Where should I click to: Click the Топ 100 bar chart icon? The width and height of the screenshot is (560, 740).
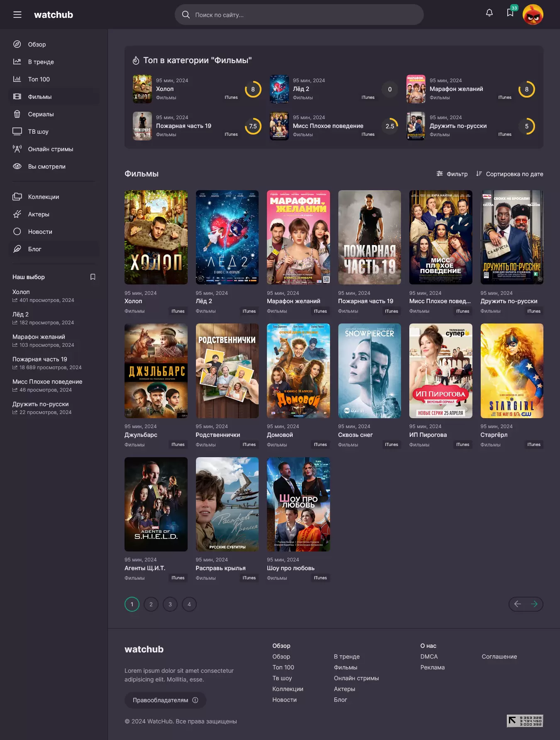17,79
